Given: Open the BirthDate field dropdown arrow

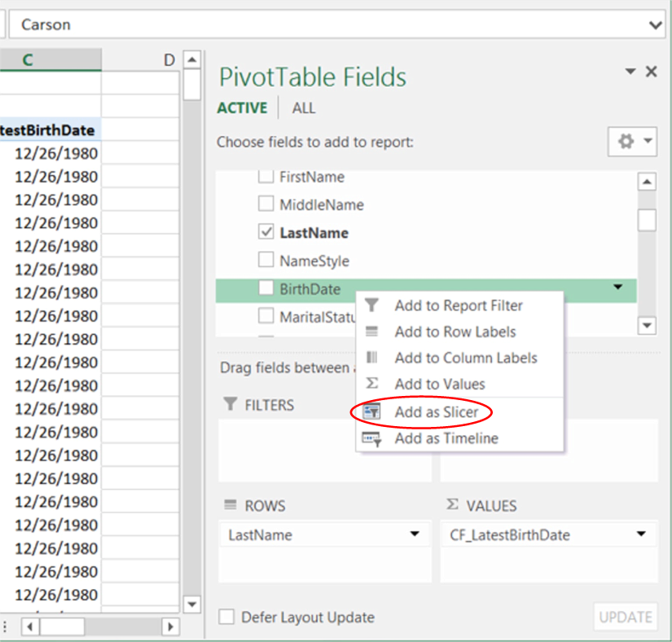Looking at the screenshot, I should [x=617, y=288].
